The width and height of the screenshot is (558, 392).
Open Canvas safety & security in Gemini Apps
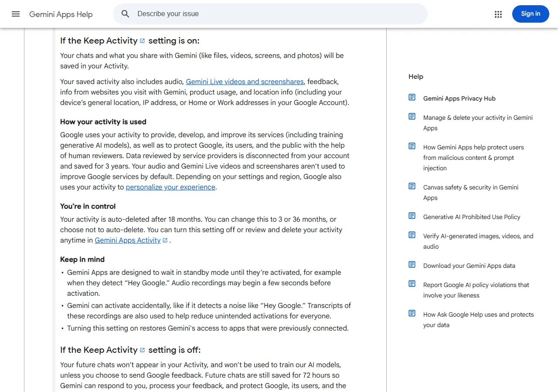(x=471, y=193)
